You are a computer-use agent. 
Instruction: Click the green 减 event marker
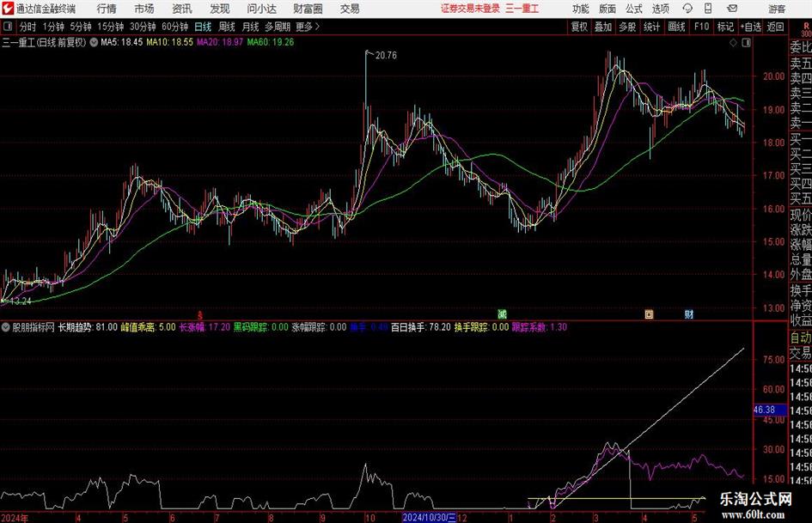pyautogui.click(x=502, y=313)
